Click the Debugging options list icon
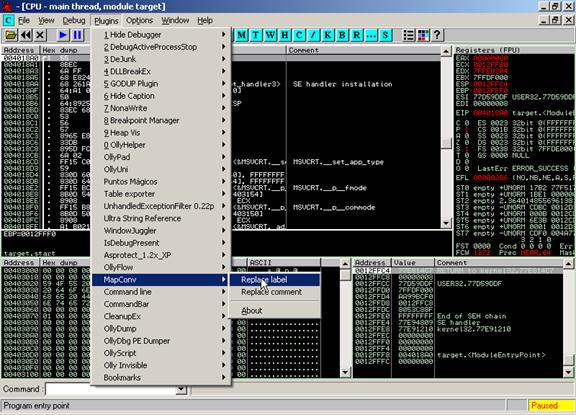 click(408, 35)
